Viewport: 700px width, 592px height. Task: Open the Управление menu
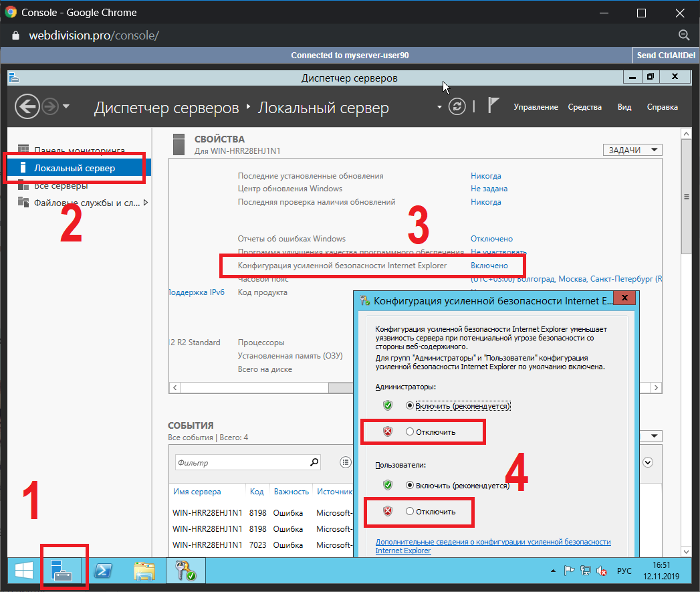536,107
